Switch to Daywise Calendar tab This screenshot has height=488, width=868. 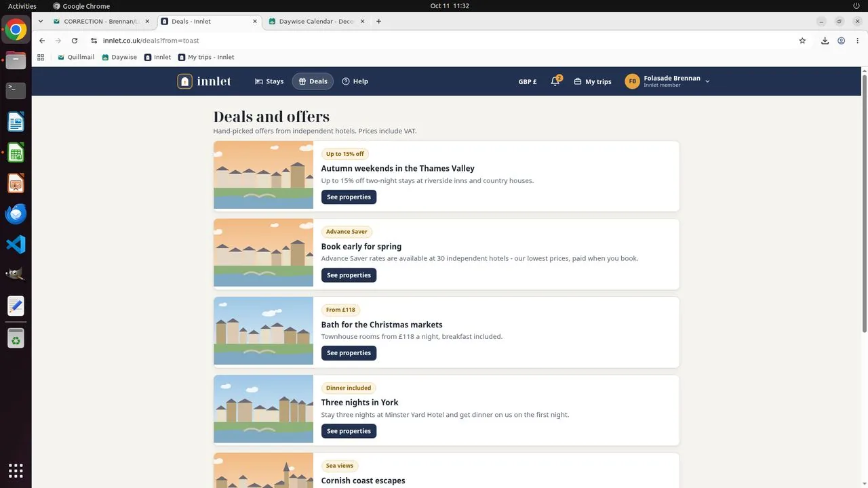[x=317, y=21]
